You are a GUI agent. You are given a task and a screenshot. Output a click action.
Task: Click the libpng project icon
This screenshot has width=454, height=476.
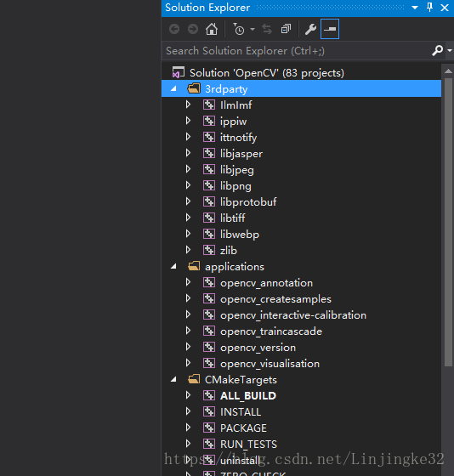tap(209, 185)
